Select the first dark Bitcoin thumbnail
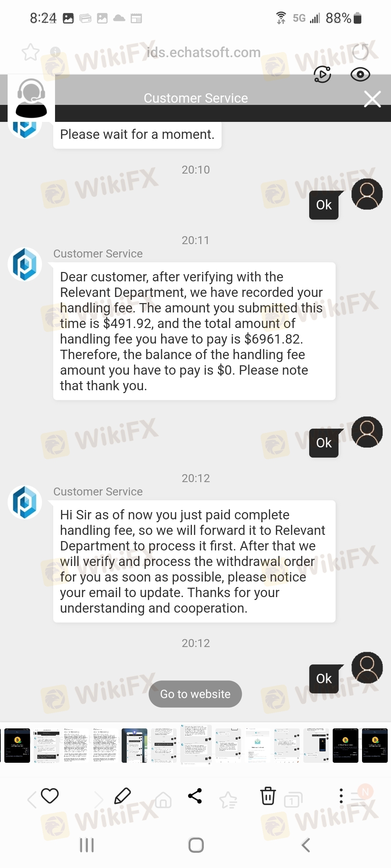The image size is (391, 868). (17, 745)
